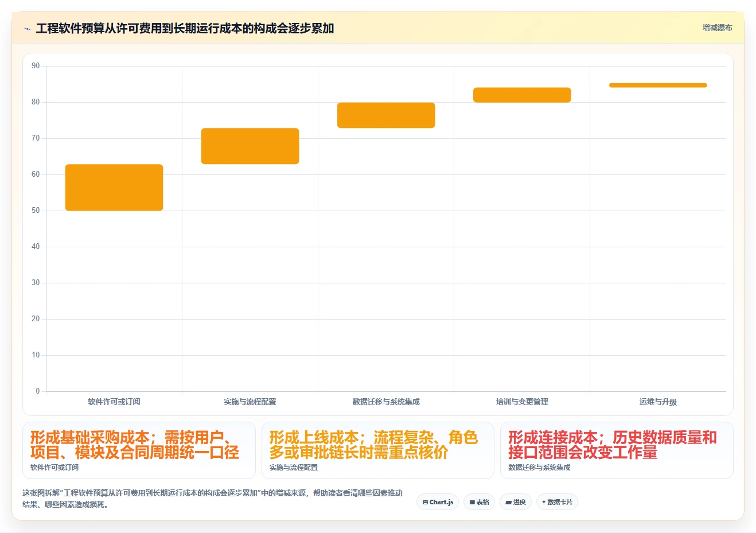756x533 pixels.
Task: Click the 实施与流程配置 x-axis label
Action: click(250, 402)
